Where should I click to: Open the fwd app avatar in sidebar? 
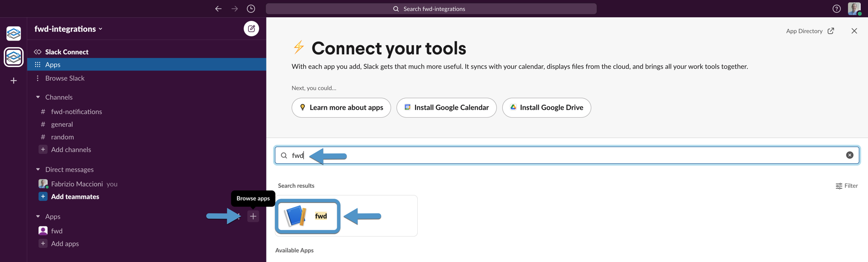tap(43, 231)
